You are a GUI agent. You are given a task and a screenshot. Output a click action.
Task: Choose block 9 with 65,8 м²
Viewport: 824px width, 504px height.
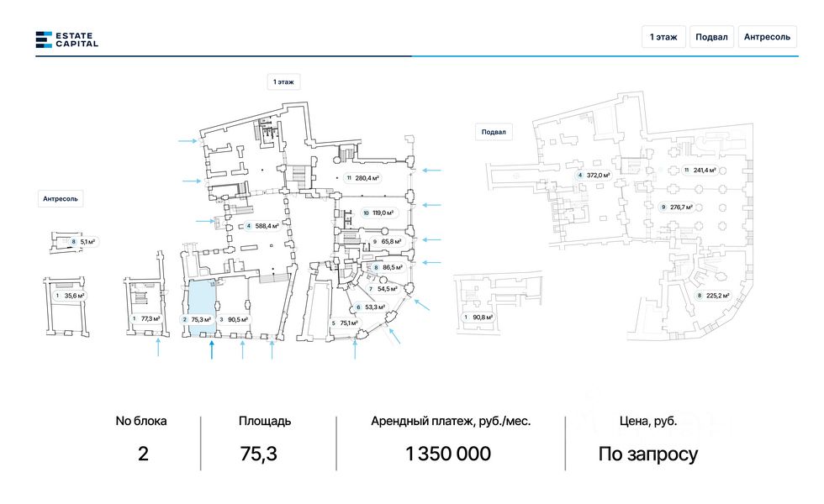(386, 242)
